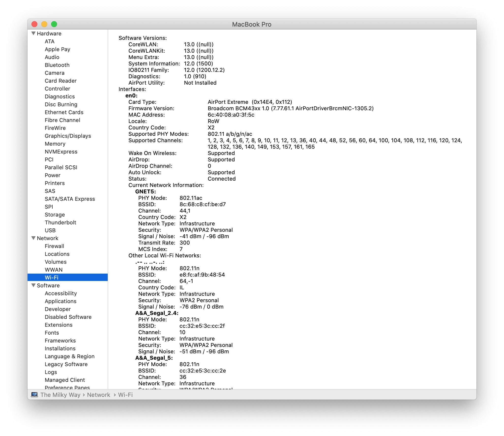Select Disc Burning in sidebar
The image size is (504, 436).
[61, 104]
